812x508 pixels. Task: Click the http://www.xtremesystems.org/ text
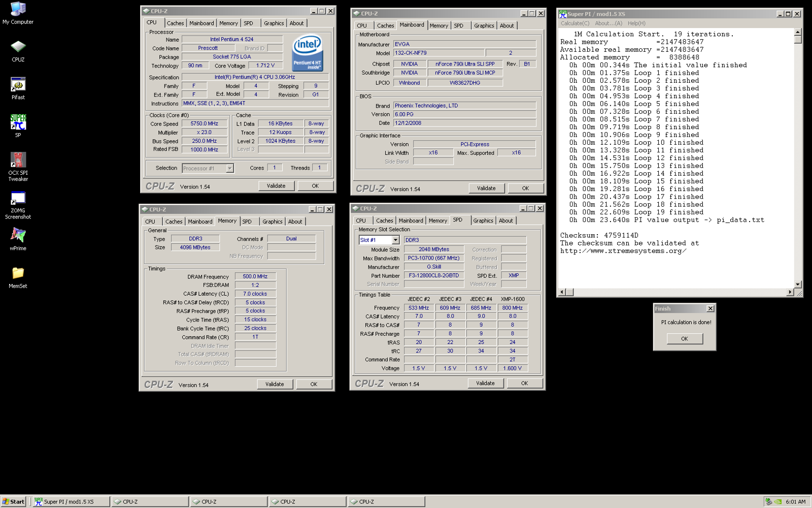(x=623, y=251)
